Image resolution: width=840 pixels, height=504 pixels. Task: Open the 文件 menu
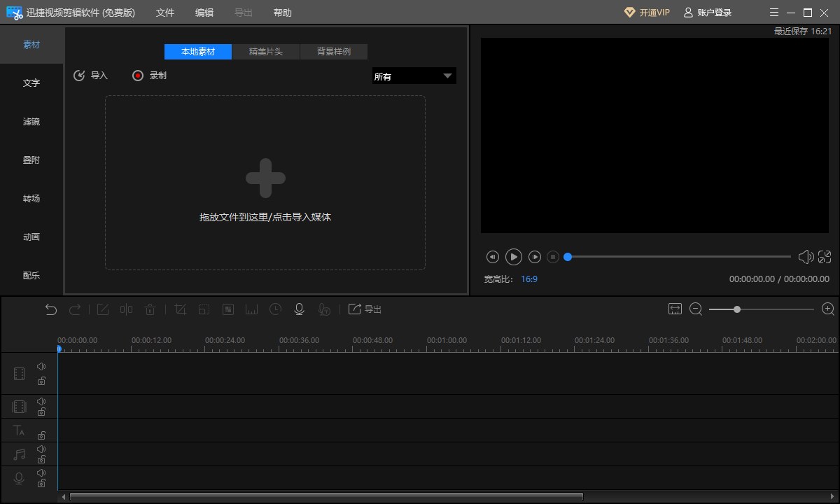tap(165, 13)
